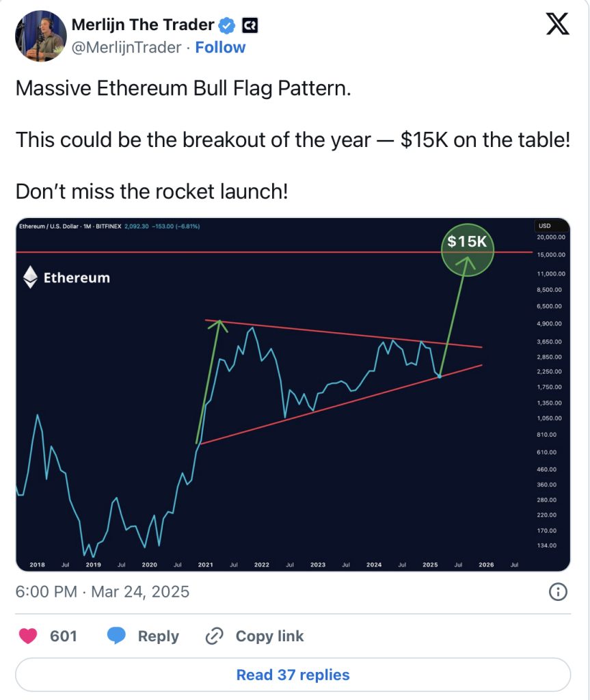Image resolution: width=590 pixels, height=700 pixels.
Task: Click the blue verified checkmark badge
Action: point(227,25)
